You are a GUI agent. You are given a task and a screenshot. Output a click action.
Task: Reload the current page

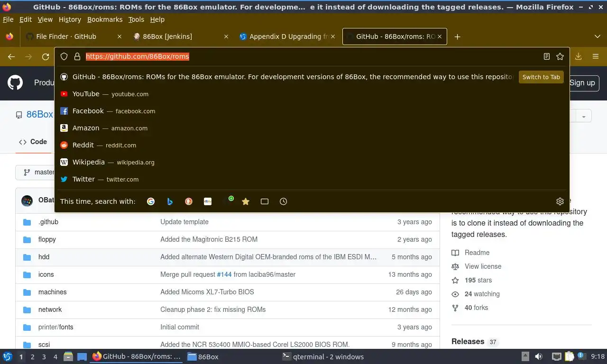pyautogui.click(x=46, y=56)
